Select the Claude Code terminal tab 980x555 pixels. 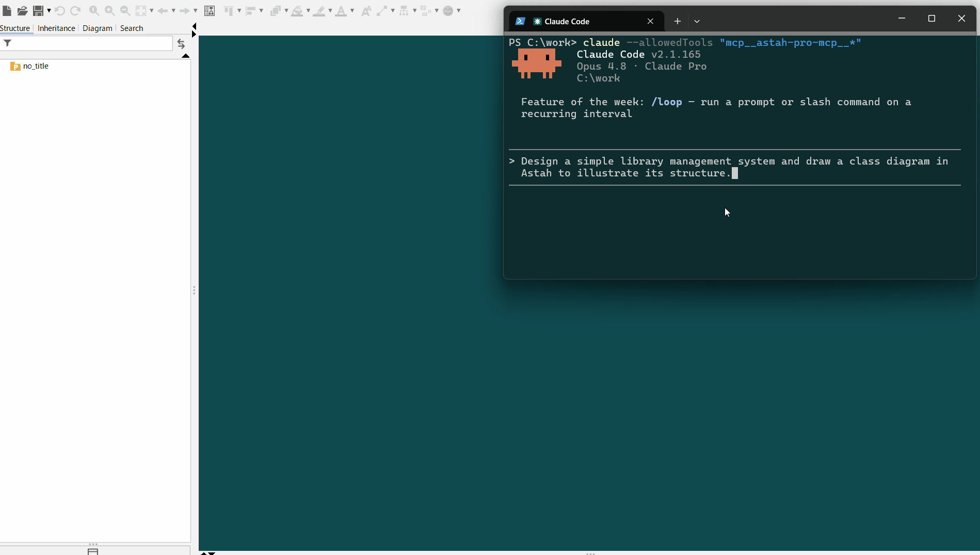(x=587, y=21)
